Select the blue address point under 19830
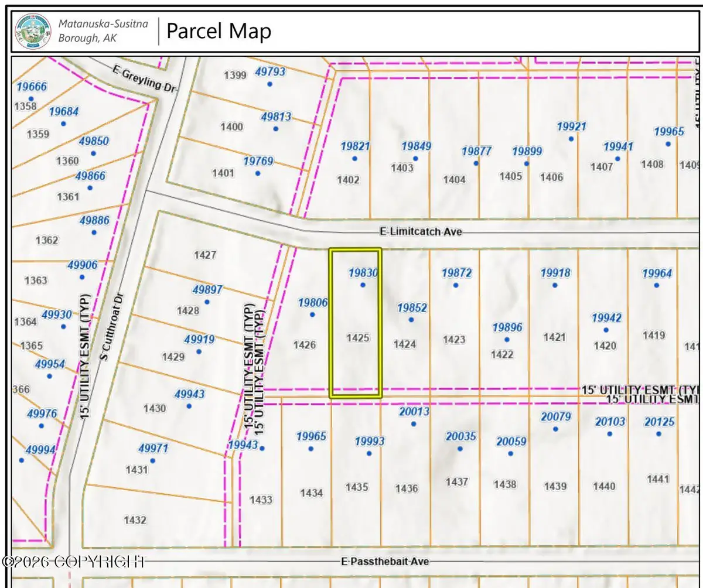 [363, 285]
